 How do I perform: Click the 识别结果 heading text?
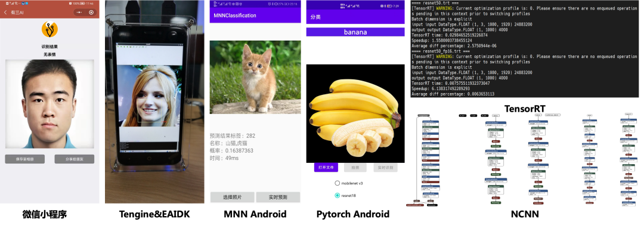pos(49,47)
